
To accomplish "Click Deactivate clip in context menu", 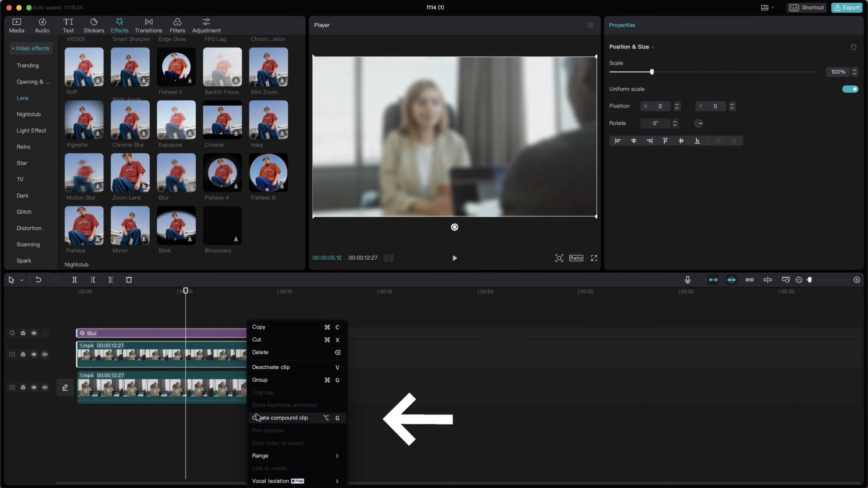I will 271,366.
